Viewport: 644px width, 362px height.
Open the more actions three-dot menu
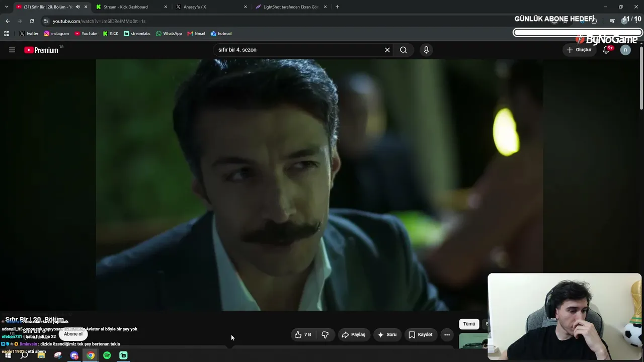click(x=447, y=334)
